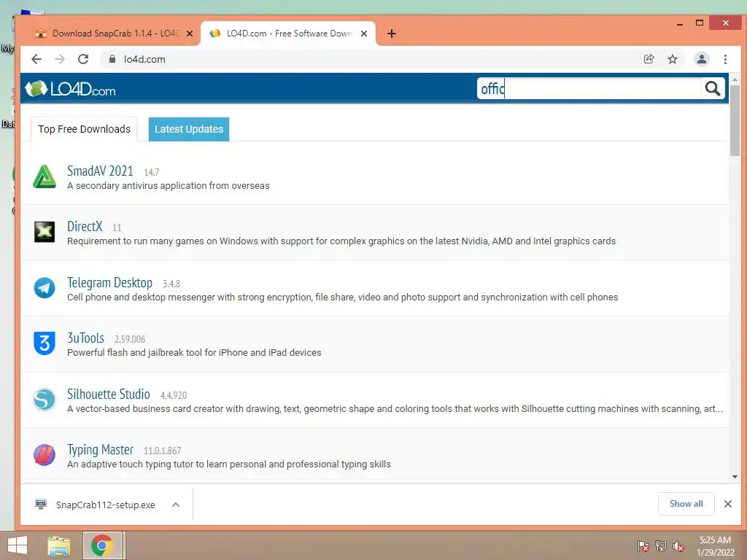Close the Download SnapCrab tab
The width and height of the screenshot is (747, 560).
(190, 34)
